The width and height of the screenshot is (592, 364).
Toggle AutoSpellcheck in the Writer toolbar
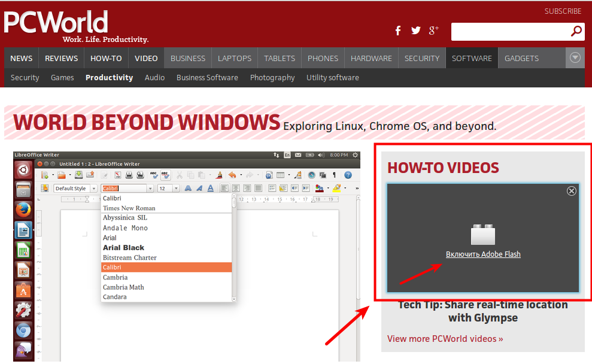(165, 175)
